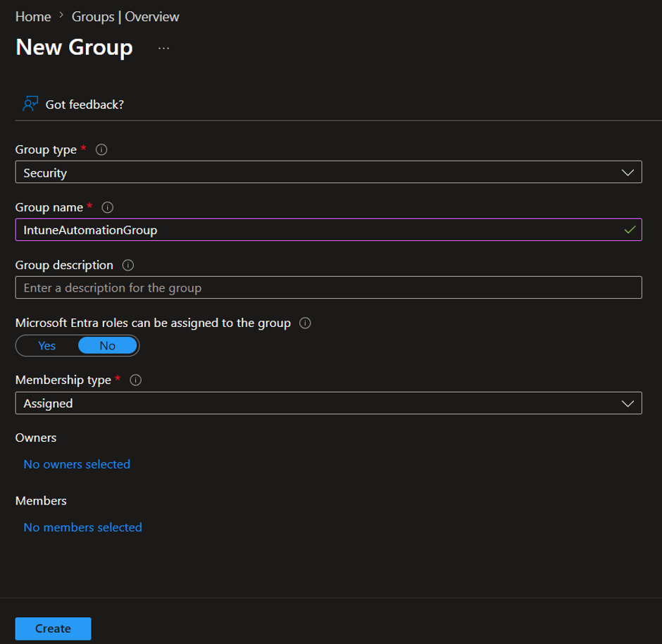
Task: Show info tooltip for Group name
Action: tap(108, 207)
